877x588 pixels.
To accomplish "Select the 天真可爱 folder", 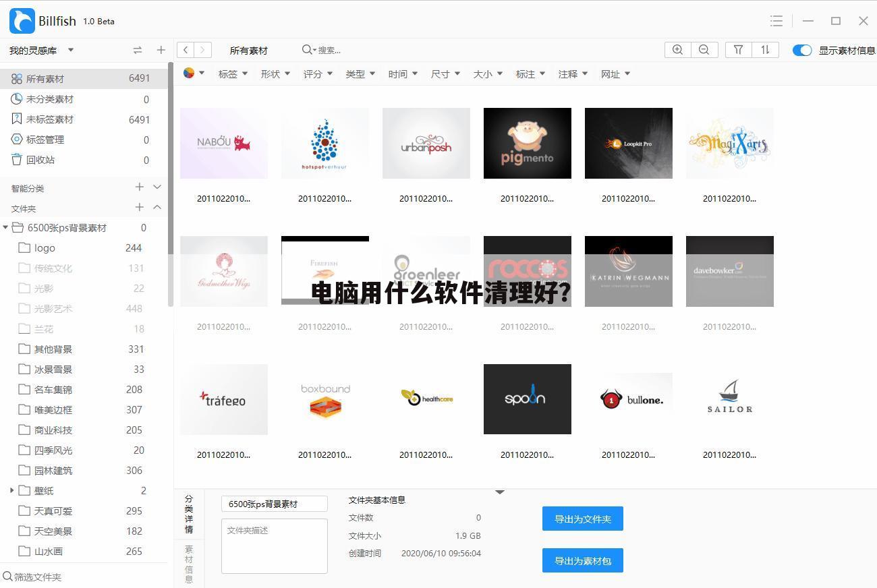I will (x=84, y=510).
